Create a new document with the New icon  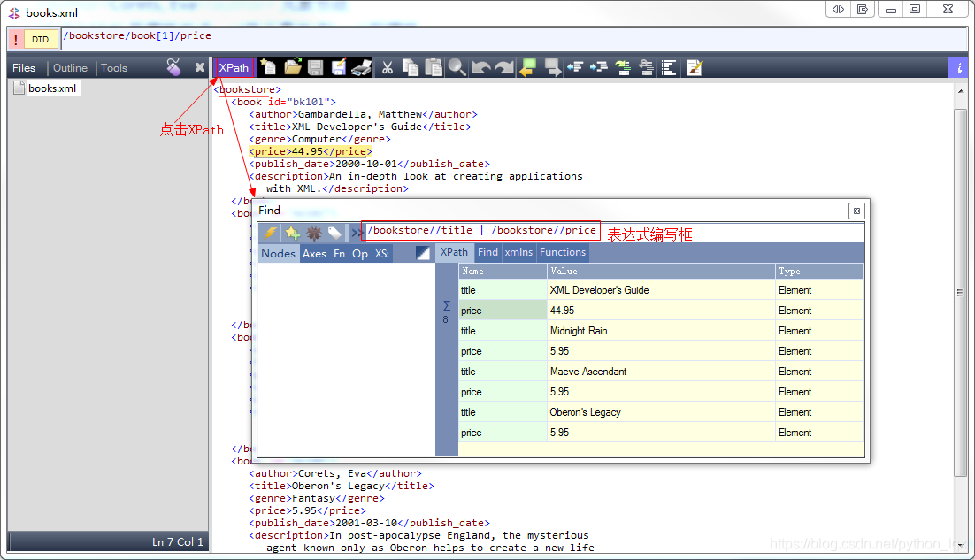[268, 68]
